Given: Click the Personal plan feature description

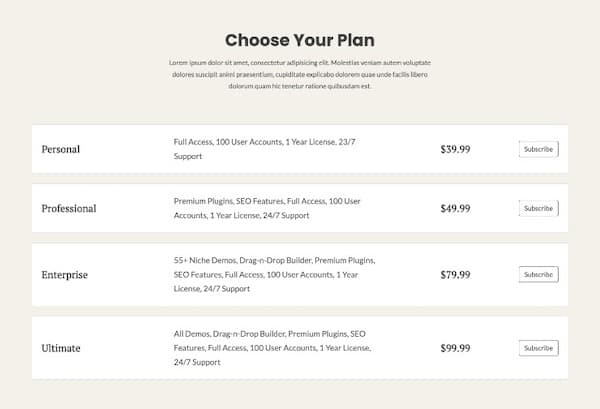Looking at the screenshot, I should [264, 149].
